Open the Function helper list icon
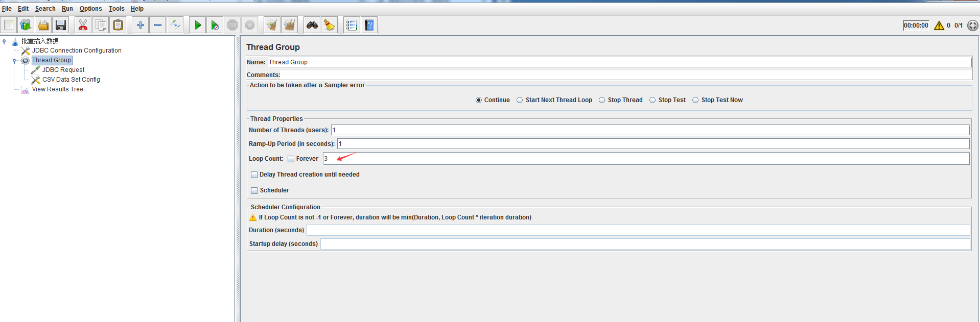The image size is (980, 322). click(x=352, y=25)
